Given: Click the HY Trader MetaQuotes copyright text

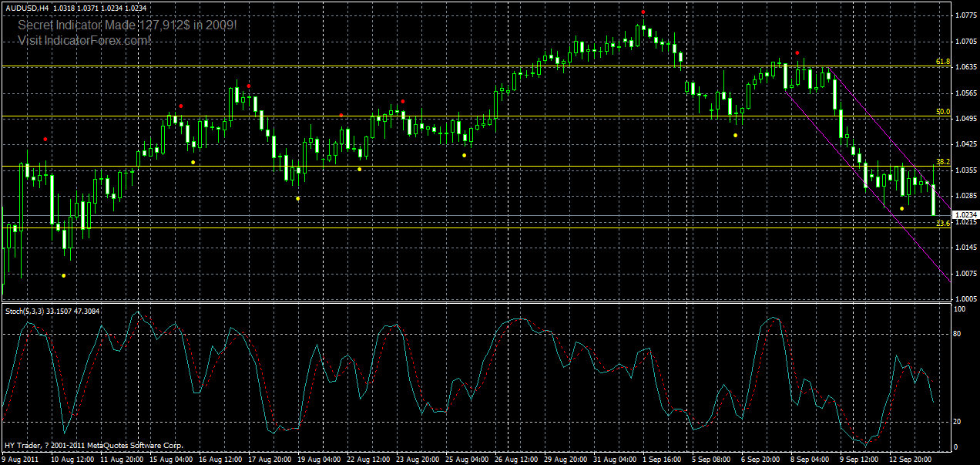Looking at the screenshot, I should (x=92, y=446).
